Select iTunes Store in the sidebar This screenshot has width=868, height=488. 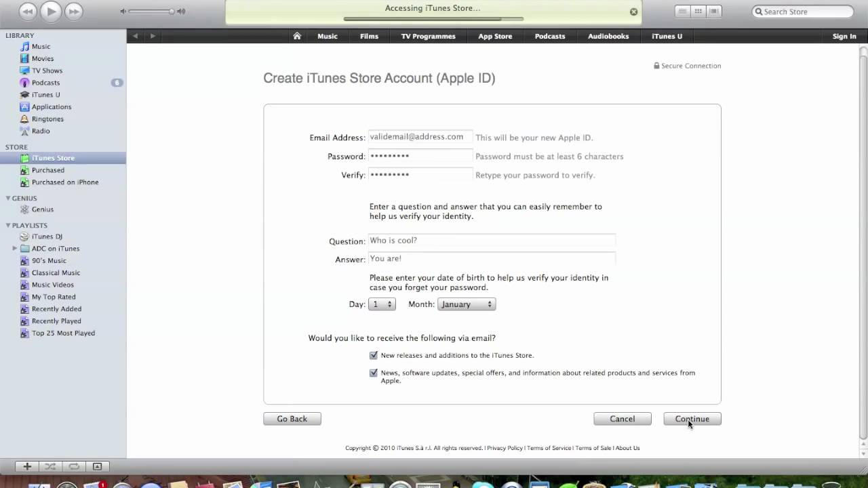(63, 158)
